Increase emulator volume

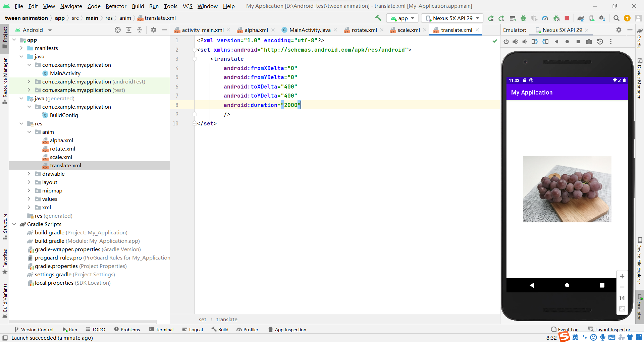click(x=516, y=41)
